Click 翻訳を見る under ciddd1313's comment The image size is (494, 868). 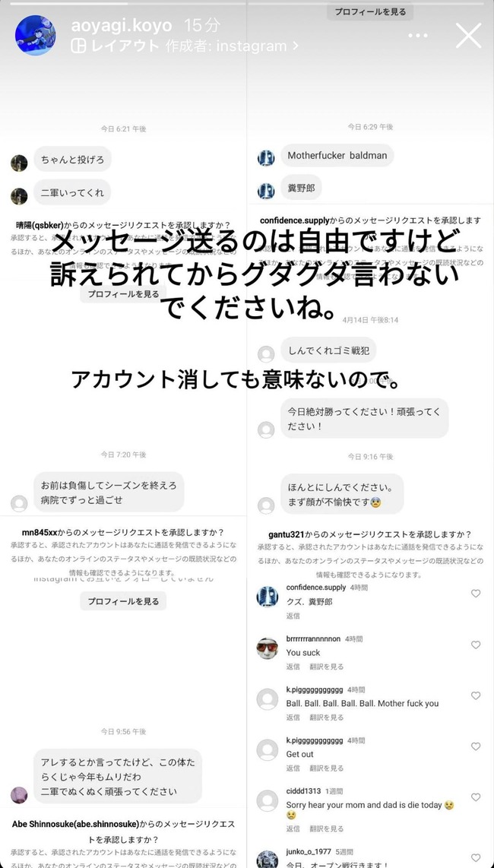(327, 828)
